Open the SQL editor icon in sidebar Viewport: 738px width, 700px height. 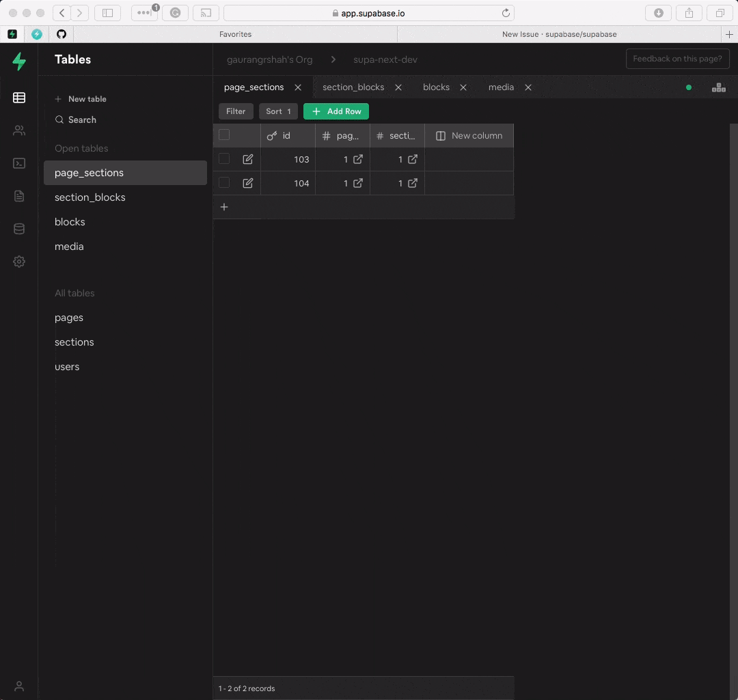(x=18, y=163)
